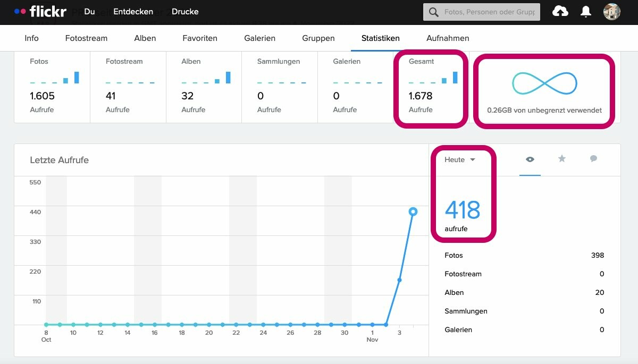This screenshot has height=364, width=638.
Task: Click the Fotos stats card with 1.605 Aufrufe
Action: coord(52,88)
